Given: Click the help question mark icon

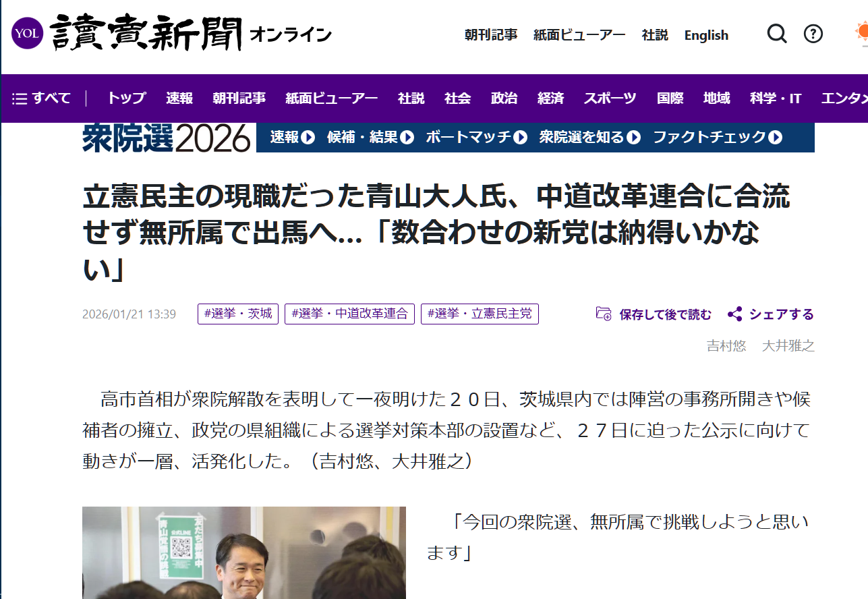Looking at the screenshot, I should [813, 34].
